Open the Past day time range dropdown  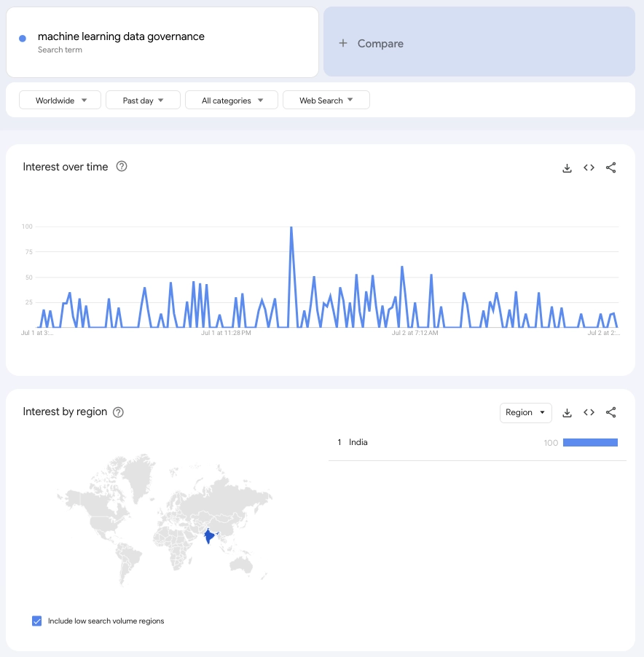tap(143, 100)
